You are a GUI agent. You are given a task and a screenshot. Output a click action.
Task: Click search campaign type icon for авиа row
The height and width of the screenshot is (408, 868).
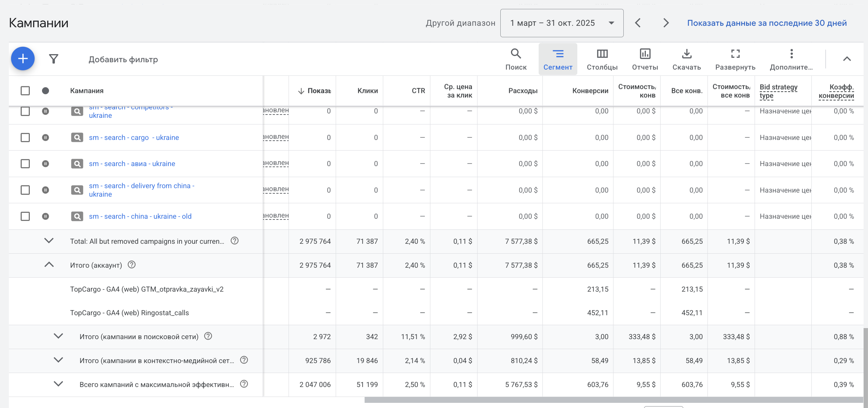pos(77,163)
